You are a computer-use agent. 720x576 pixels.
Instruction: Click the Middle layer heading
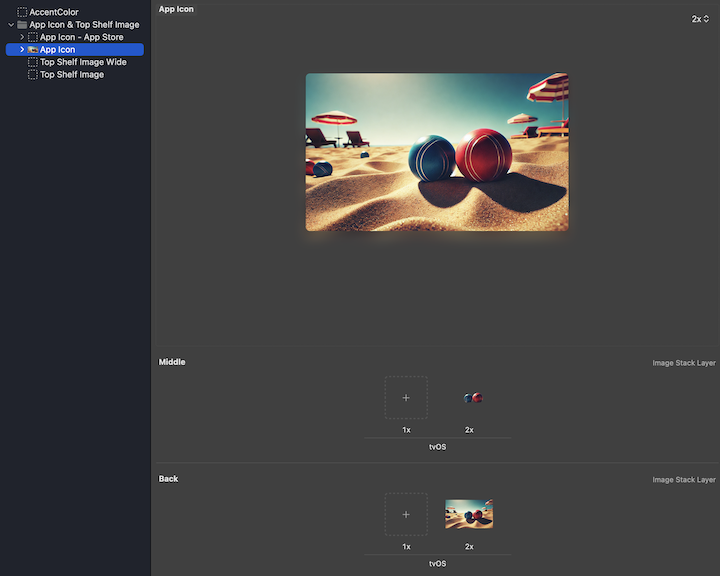point(172,362)
